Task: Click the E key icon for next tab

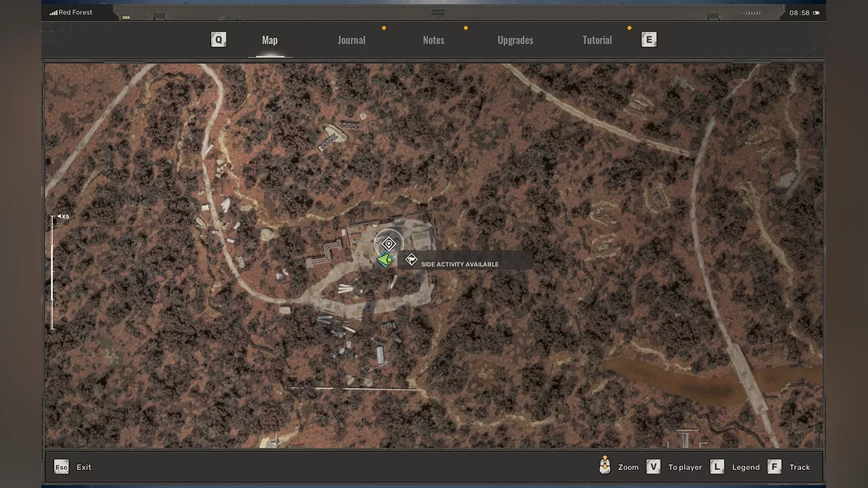Action: pyautogui.click(x=649, y=40)
